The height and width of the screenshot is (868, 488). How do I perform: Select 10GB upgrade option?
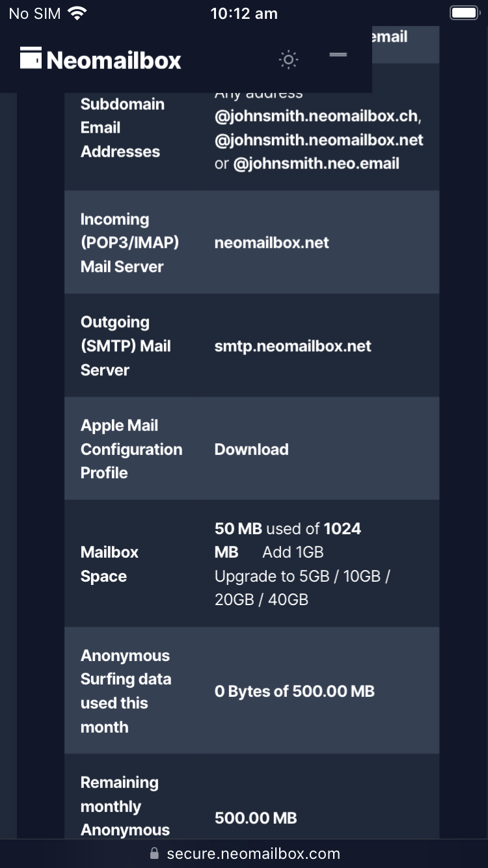(362, 576)
